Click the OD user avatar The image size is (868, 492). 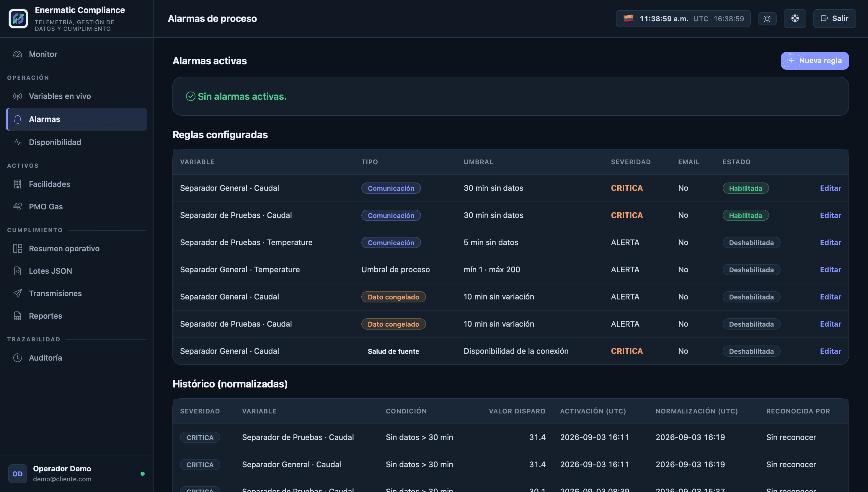click(x=17, y=474)
